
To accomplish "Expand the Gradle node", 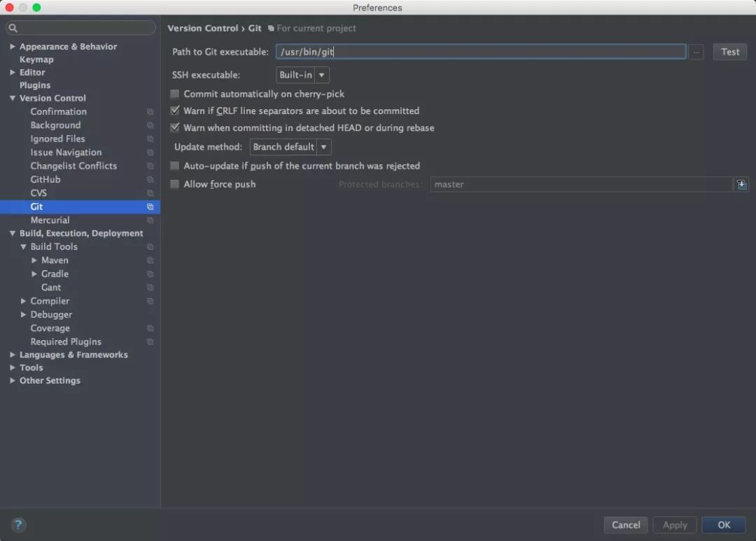I will pos(34,274).
